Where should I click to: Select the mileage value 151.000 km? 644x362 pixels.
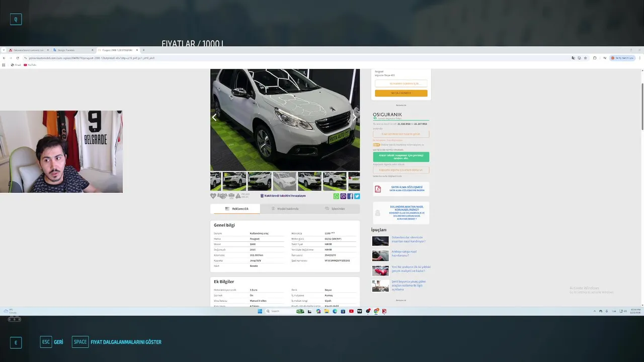(x=257, y=255)
